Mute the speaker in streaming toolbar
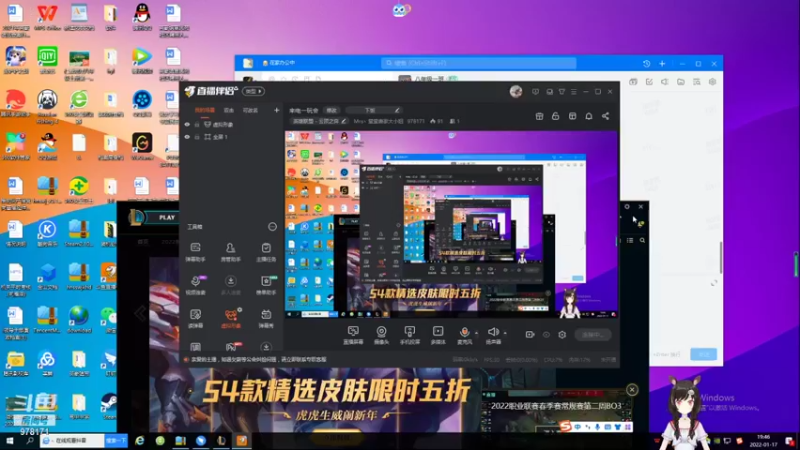Viewport: 800px width, 450px height. pyautogui.click(x=493, y=335)
